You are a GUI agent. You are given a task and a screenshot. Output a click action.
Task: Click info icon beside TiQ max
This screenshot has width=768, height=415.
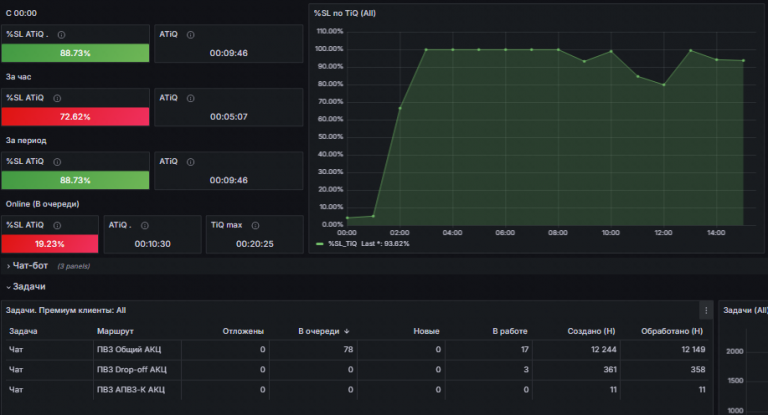click(255, 225)
